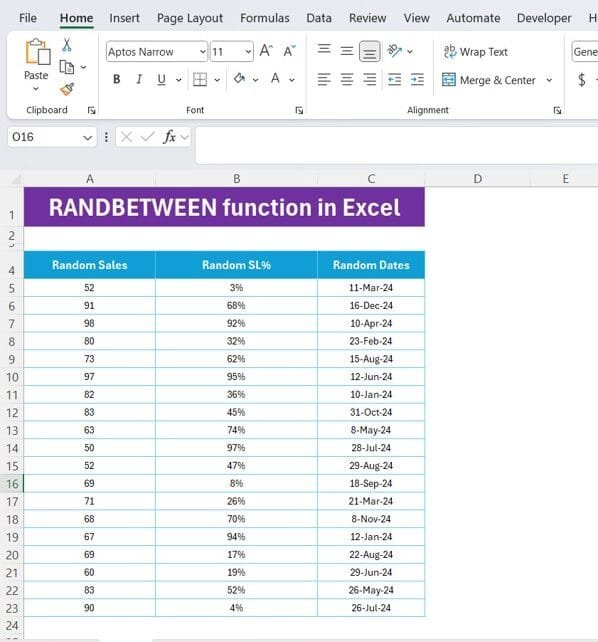
Task: Select the Random Dates header cell
Action: (371, 265)
